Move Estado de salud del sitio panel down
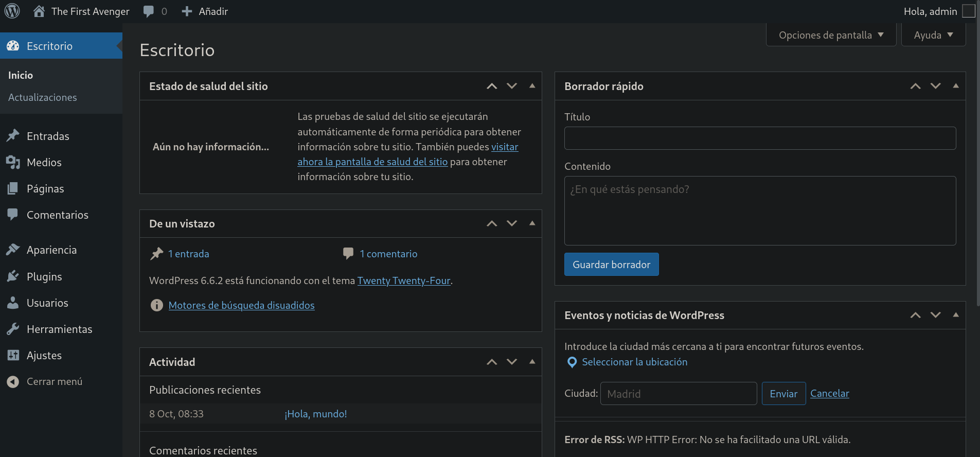This screenshot has width=980, height=457. [x=512, y=86]
